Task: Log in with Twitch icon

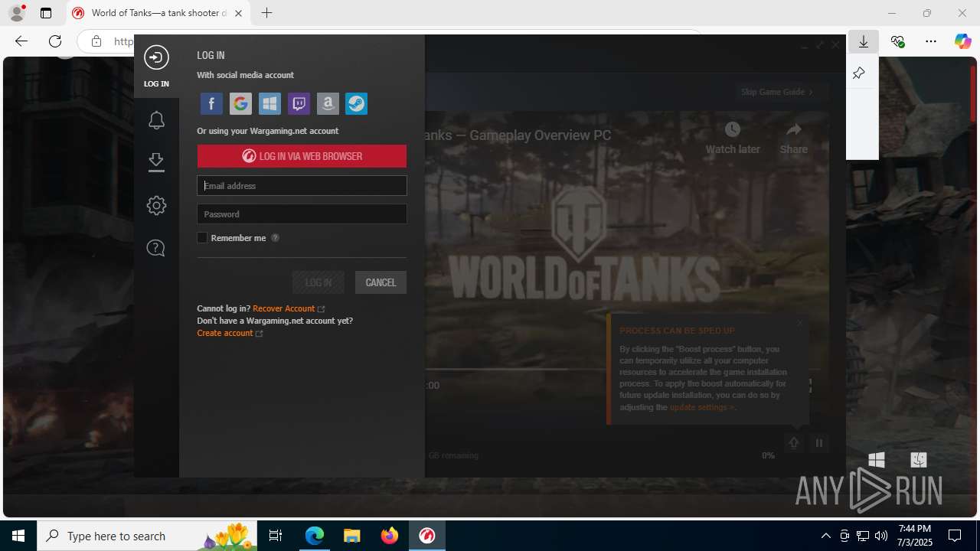Action: 299,103
